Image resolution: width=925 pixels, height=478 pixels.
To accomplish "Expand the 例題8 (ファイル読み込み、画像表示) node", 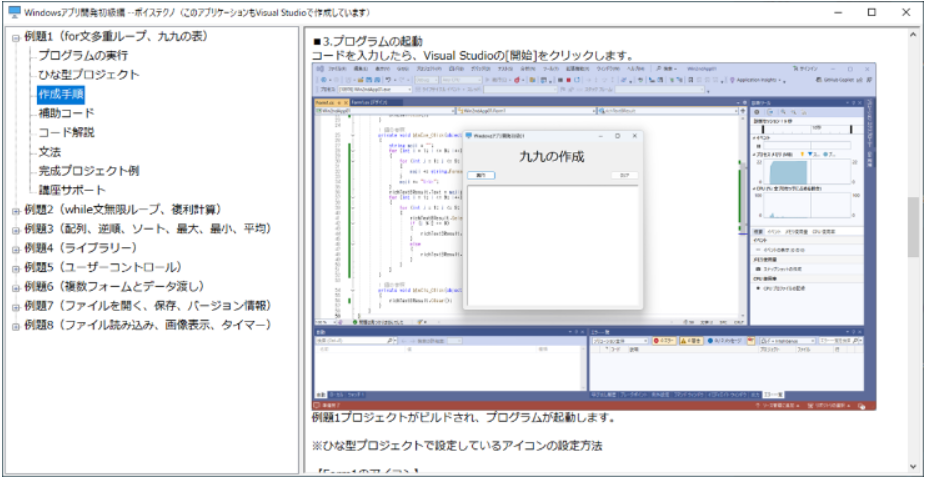I will 16,326.
